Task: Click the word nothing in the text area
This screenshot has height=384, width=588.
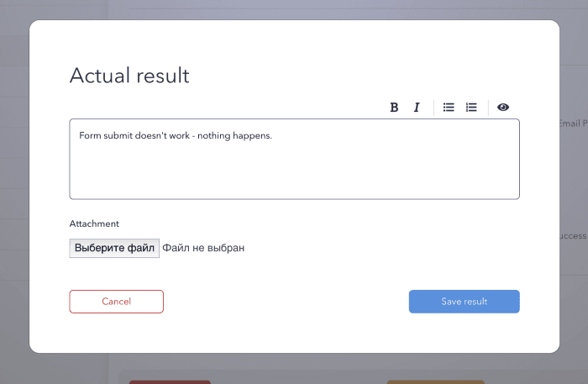Action: click(213, 136)
